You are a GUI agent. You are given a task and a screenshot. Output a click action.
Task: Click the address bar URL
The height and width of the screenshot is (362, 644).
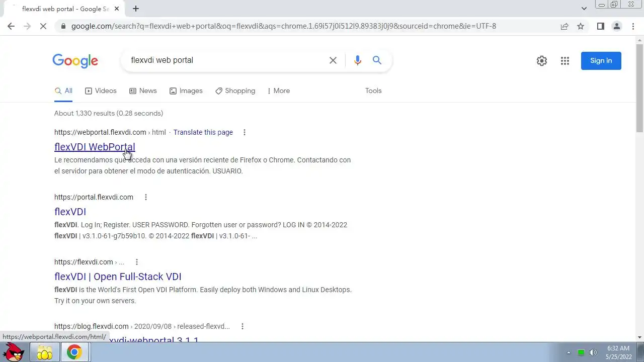284,26
